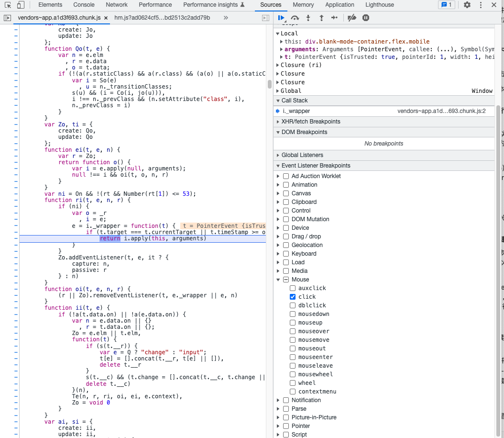Viewport: 504px width, 438px height.
Task: Check the Animation category checkbox
Action: tap(286, 185)
